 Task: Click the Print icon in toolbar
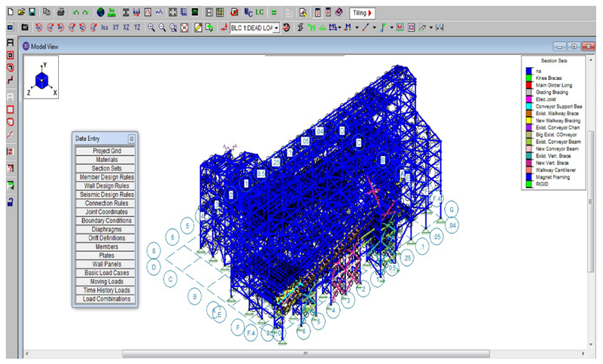click(60, 13)
